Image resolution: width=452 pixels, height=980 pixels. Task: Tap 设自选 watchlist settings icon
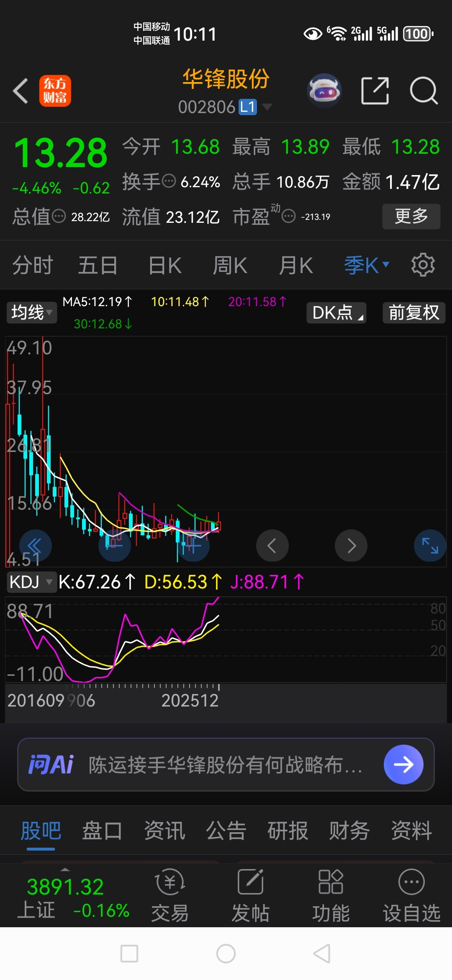tap(411, 895)
